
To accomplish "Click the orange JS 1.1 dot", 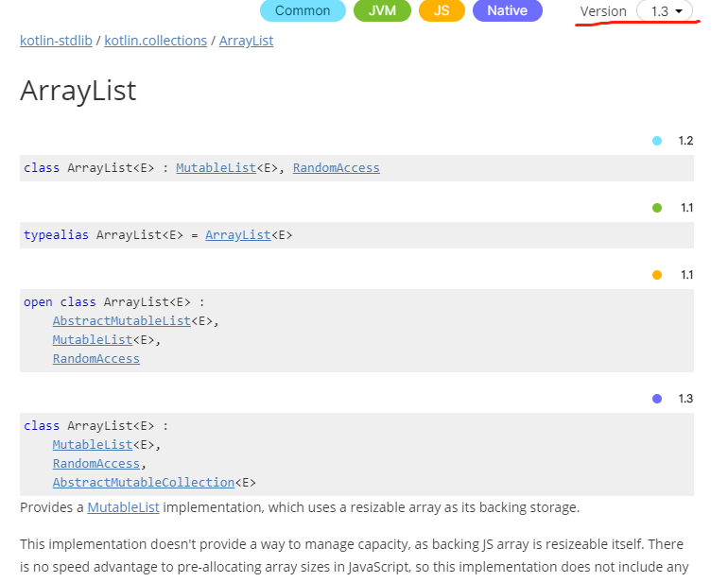I will point(657,275).
